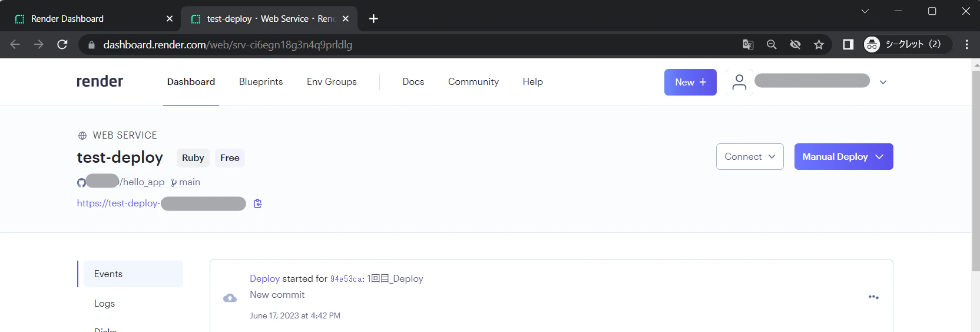Viewport: 980px width, 332px height.
Task: Click the Deploy link in event
Action: tap(264, 279)
